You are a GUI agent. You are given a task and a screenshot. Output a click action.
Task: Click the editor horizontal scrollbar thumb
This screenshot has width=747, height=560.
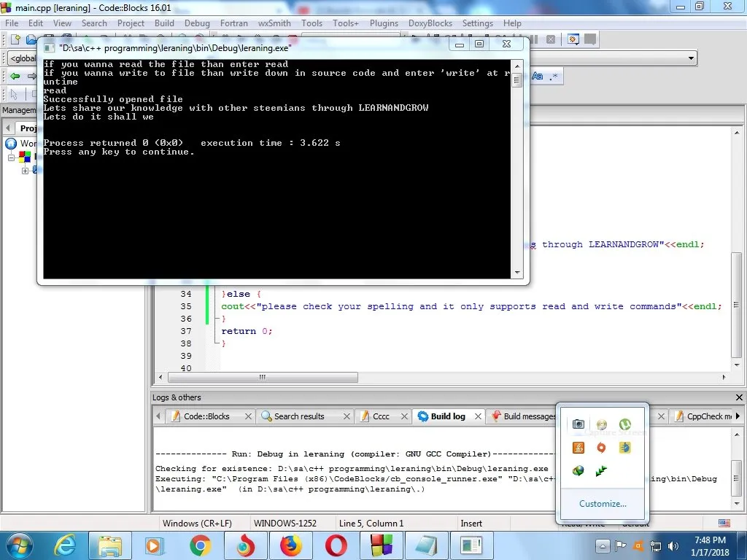pos(263,377)
